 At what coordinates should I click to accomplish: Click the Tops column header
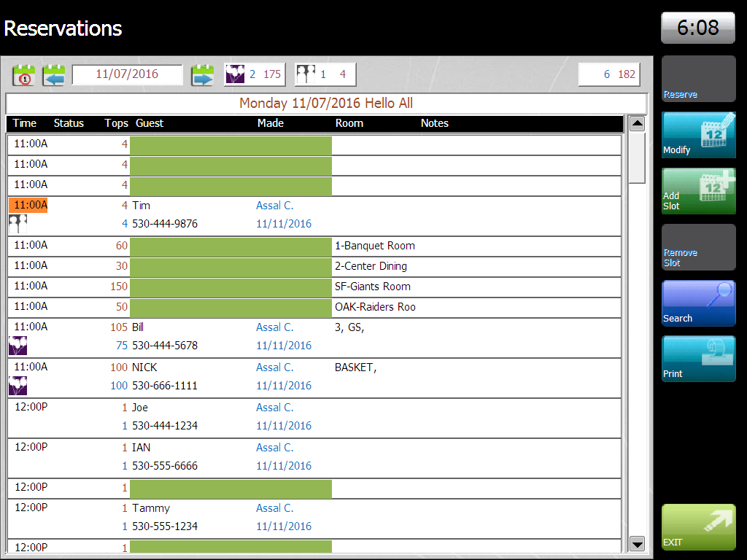point(116,123)
